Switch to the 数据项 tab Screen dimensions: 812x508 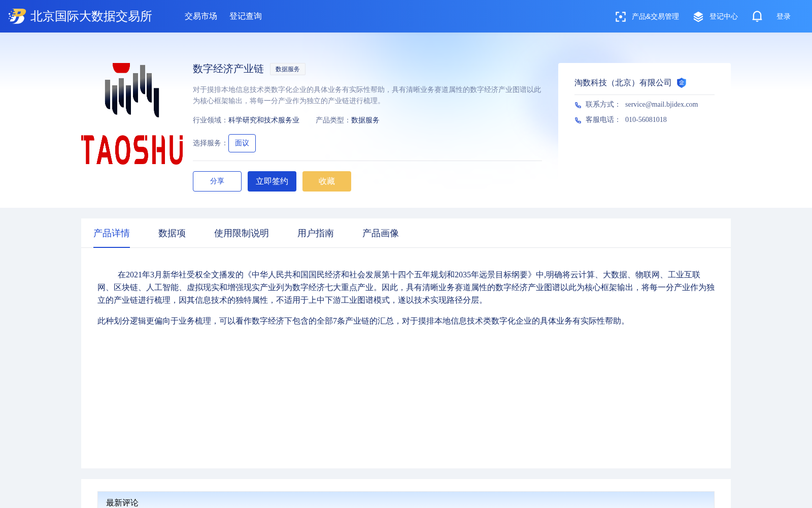pyautogui.click(x=172, y=233)
